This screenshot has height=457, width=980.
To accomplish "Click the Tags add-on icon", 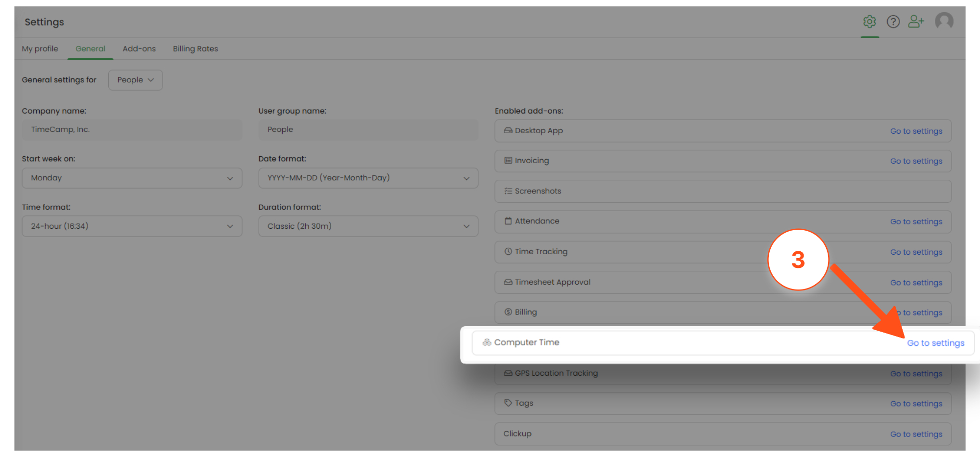I will [x=508, y=403].
